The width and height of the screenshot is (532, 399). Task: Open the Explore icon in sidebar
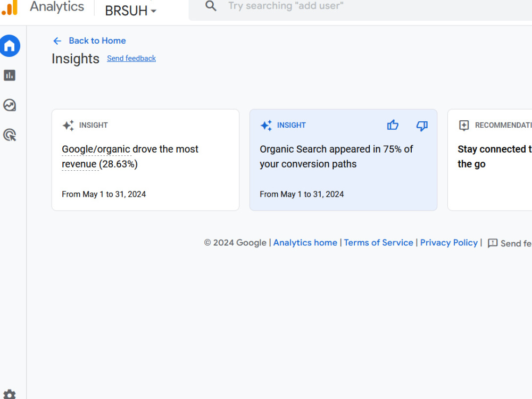[10, 105]
